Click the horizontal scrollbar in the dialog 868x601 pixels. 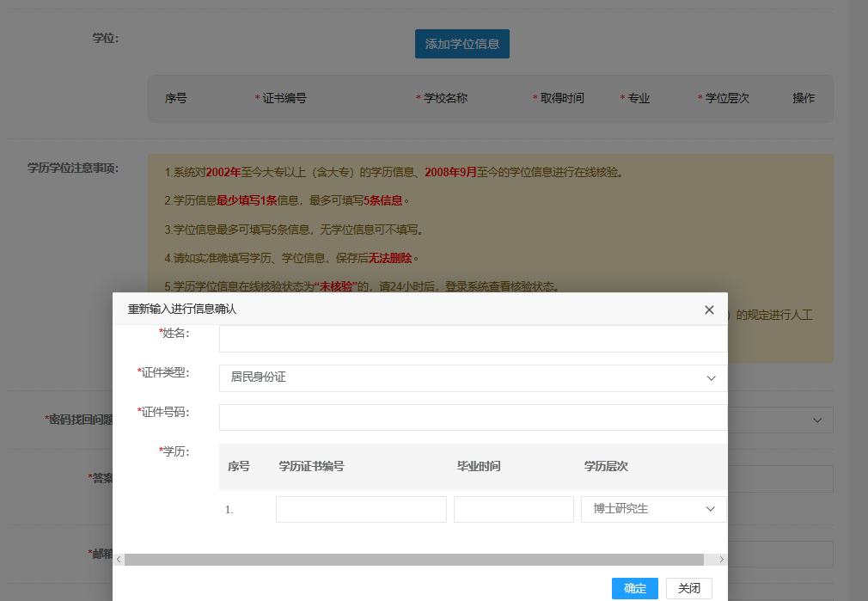point(421,559)
